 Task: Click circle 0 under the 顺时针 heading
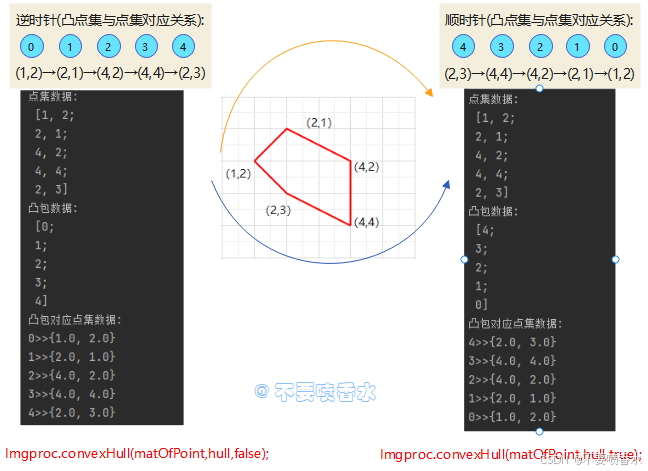615,46
